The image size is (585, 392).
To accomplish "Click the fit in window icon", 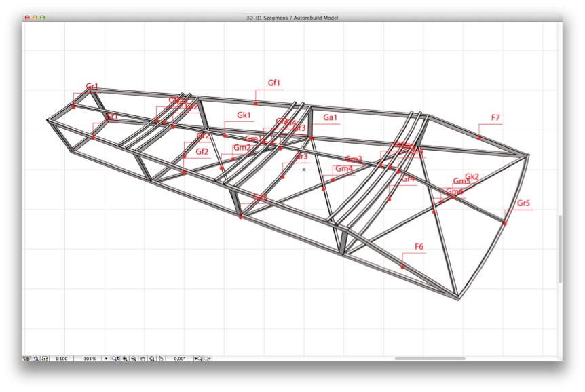I will point(152,359).
